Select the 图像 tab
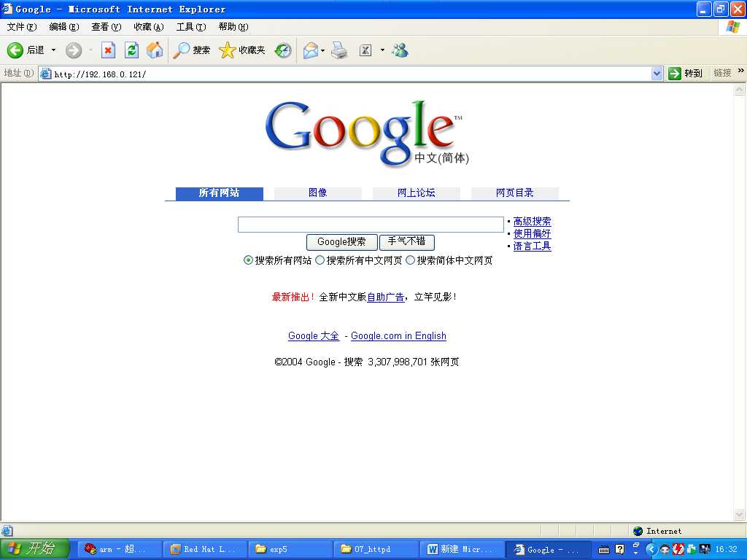 coord(318,193)
